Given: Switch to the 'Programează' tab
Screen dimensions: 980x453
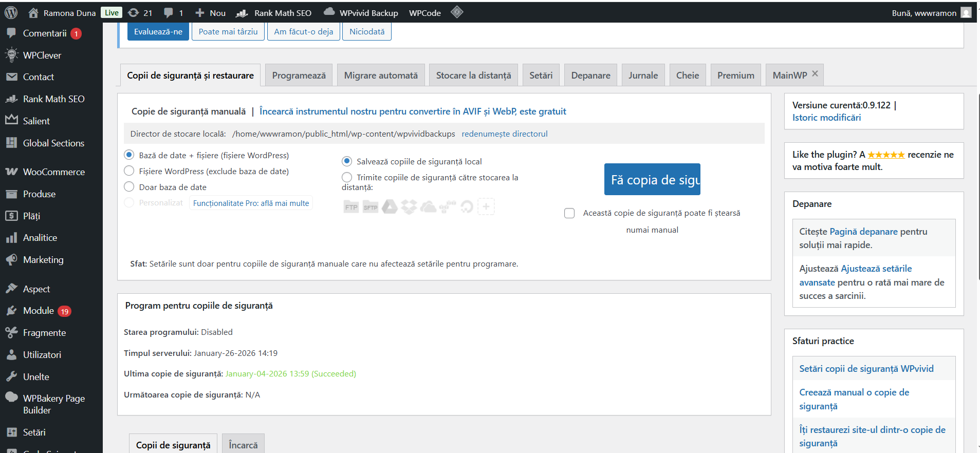Looking at the screenshot, I should (x=299, y=75).
